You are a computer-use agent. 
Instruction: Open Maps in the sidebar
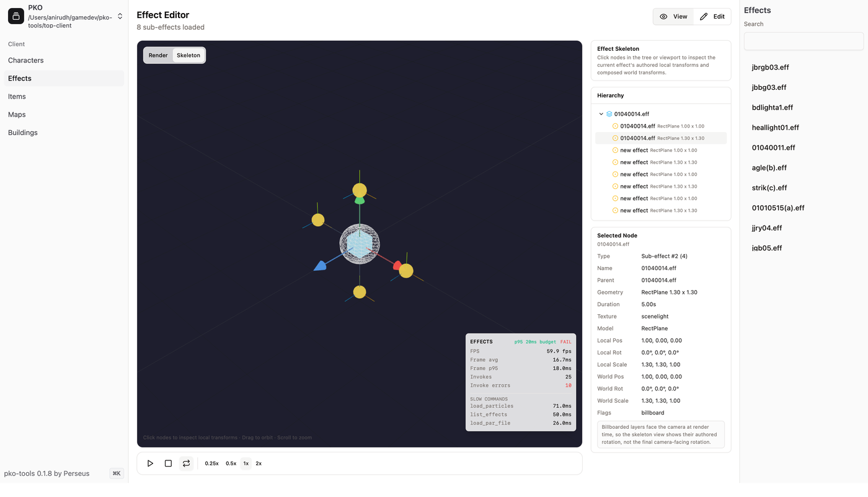pyautogui.click(x=64, y=115)
